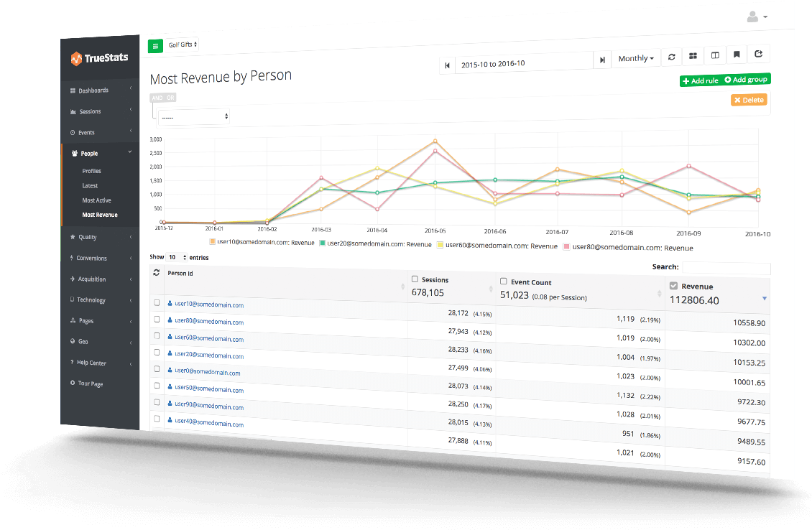The width and height of the screenshot is (812, 530).
Task: Click the bookmark icon in toolbar
Action: pos(737,55)
